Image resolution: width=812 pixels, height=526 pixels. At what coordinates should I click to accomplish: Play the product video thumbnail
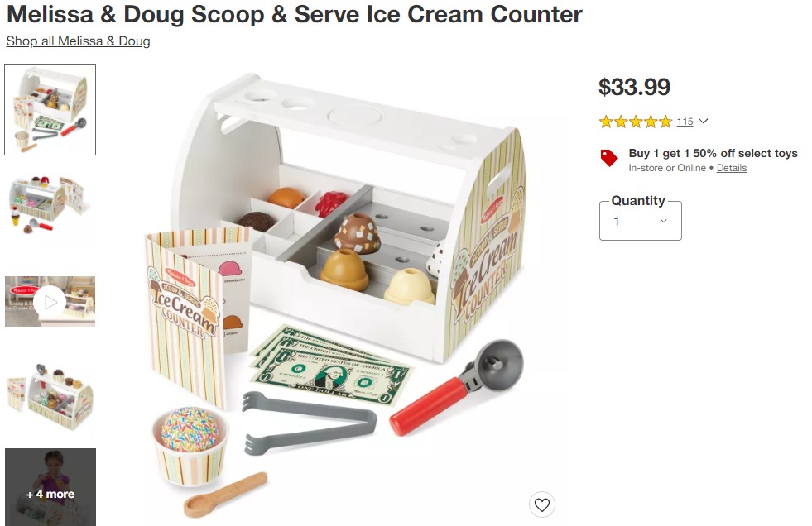pyautogui.click(x=50, y=302)
